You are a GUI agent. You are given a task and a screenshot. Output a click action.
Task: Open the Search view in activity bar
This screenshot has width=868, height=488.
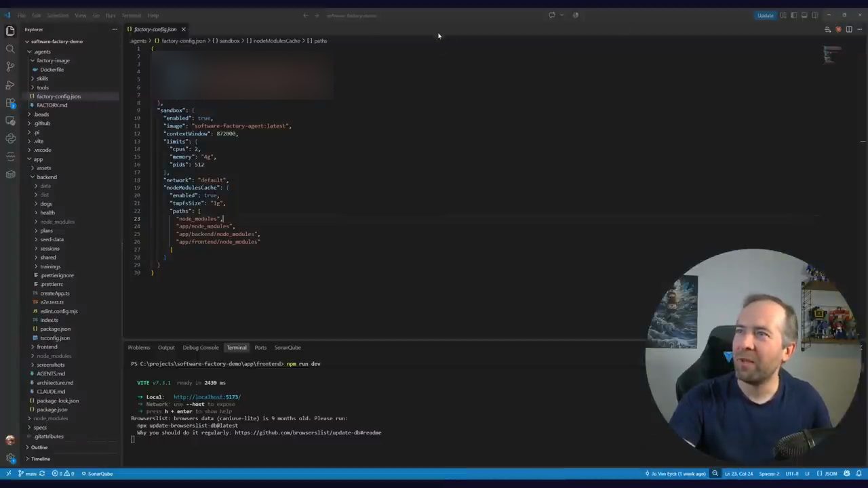coord(10,49)
